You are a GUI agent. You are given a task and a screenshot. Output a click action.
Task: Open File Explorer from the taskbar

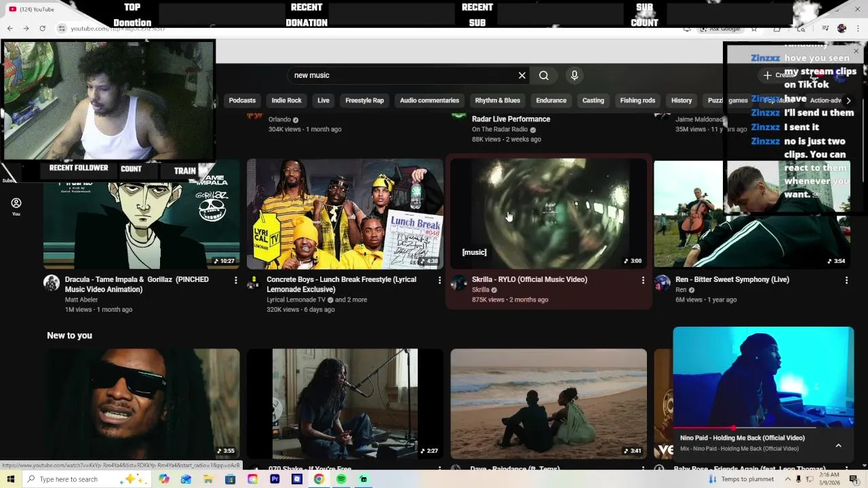208,479
